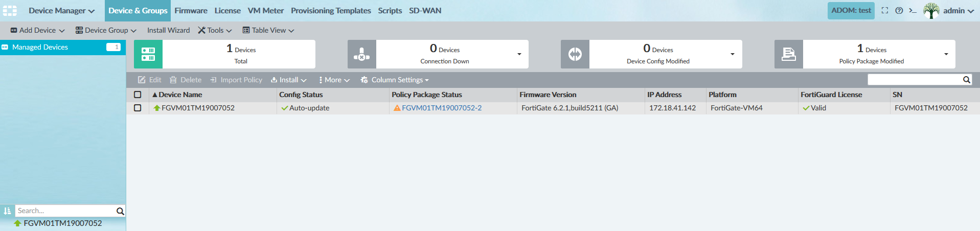Tick the select-all checkbox in table header
The width and height of the screenshot is (980, 231).
pos(138,95)
